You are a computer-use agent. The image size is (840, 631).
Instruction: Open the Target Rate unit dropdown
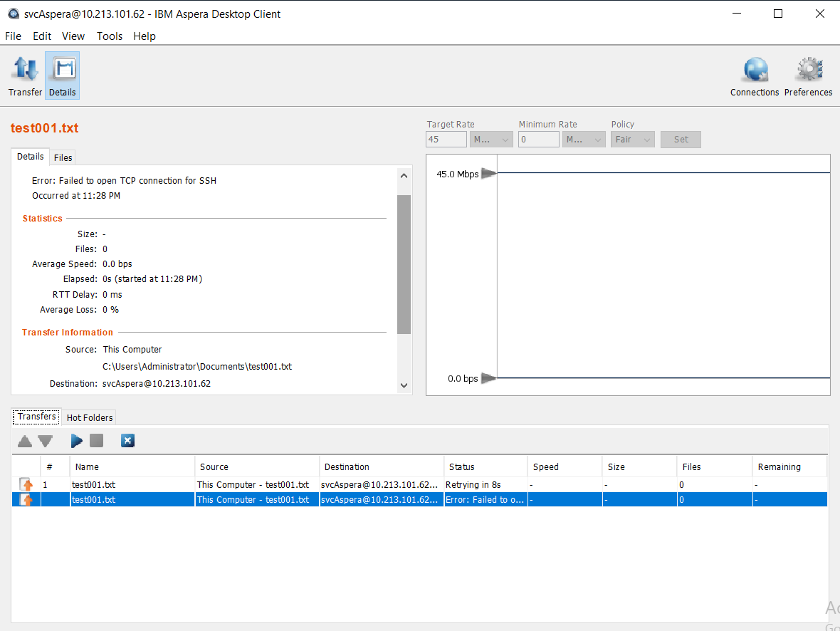491,140
